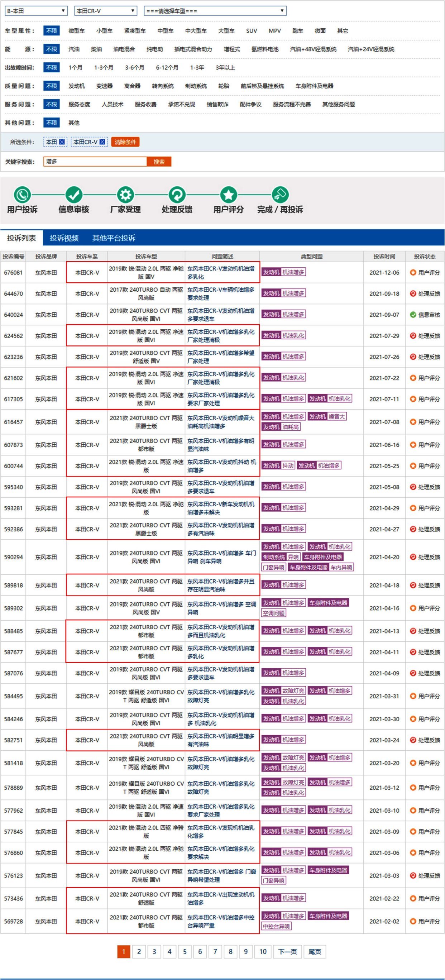Click complaint number 595340
This screenshot has width=445, height=980.
pyautogui.click(x=13, y=487)
